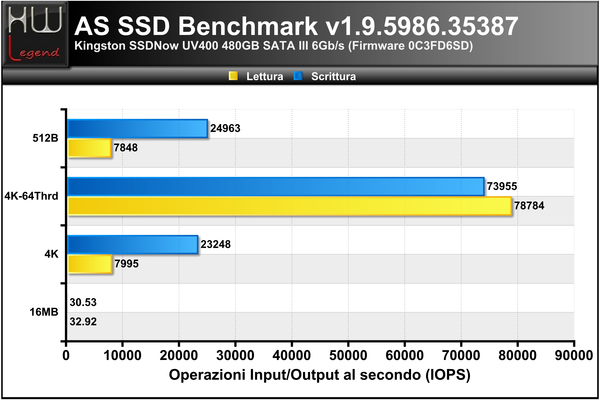The image size is (600, 400).
Task: Click the 90000 axis tick label
Action: [574, 356]
